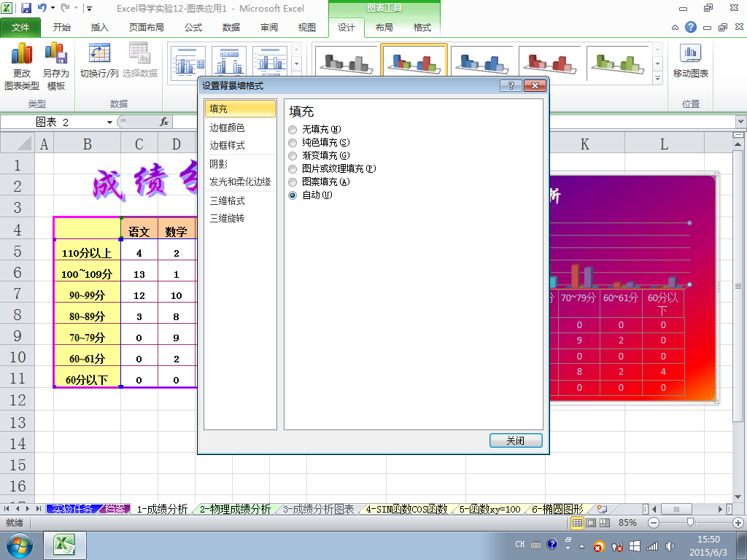Screen dimensions: 747x560
Task: Choose the gray chart style thumbnail
Action: 346,61
